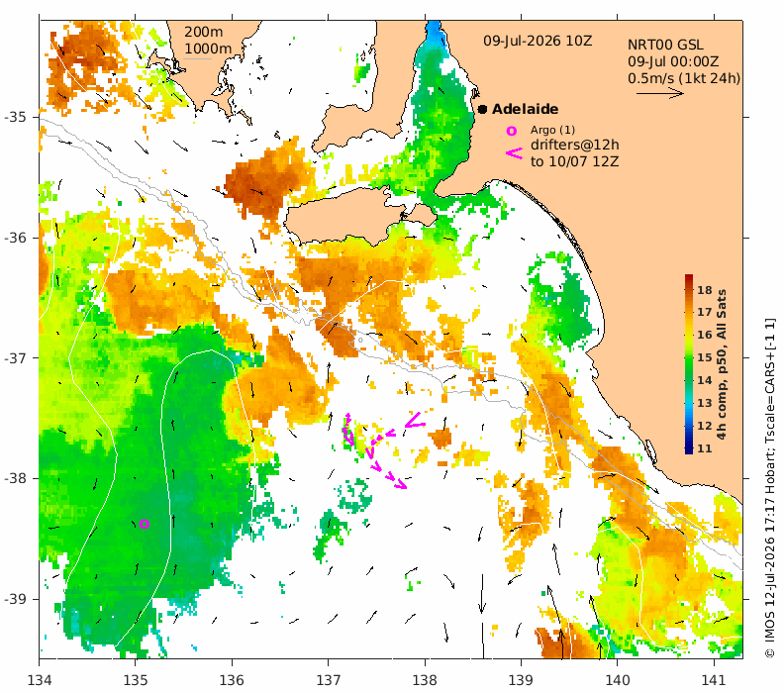This screenshot has height=693, width=784.
Task: Click the Adelaide city black dot marker
Action: (482, 109)
